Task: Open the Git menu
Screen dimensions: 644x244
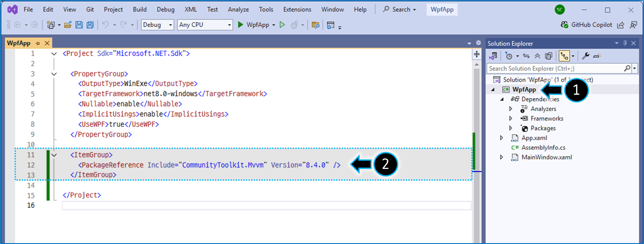Action: 90,9
